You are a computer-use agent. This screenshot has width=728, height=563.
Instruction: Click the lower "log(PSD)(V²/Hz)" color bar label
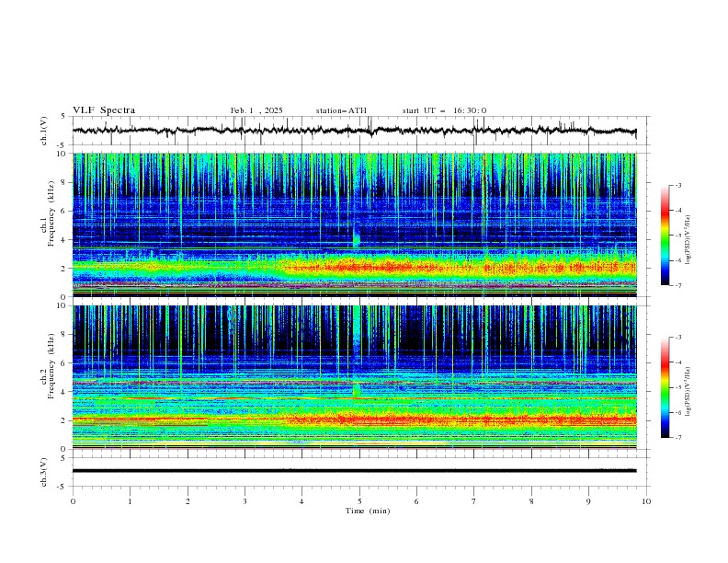point(688,392)
